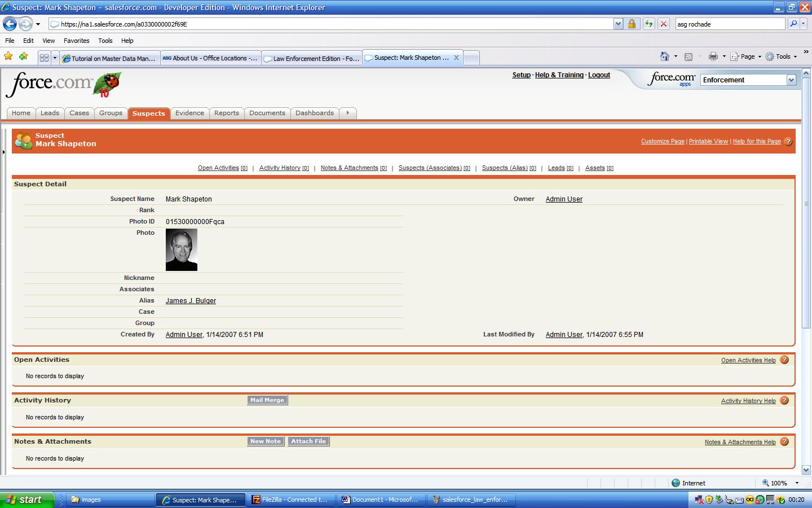This screenshot has width=812, height=508.
Task: Open the Tools gear menu in command bar
Action: [x=781, y=56]
